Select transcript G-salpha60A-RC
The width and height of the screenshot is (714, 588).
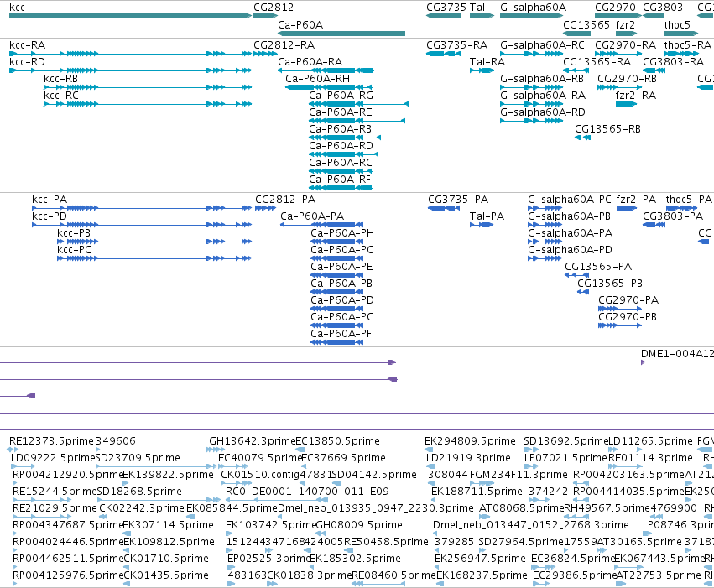[x=542, y=45]
